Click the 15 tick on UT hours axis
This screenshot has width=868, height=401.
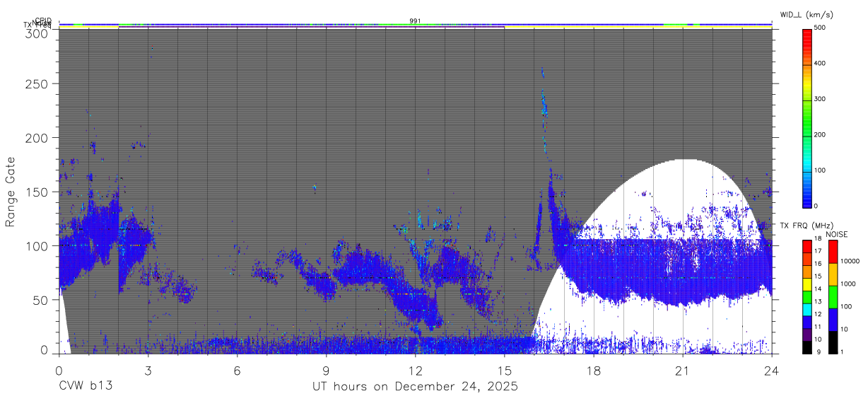pos(505,371)
